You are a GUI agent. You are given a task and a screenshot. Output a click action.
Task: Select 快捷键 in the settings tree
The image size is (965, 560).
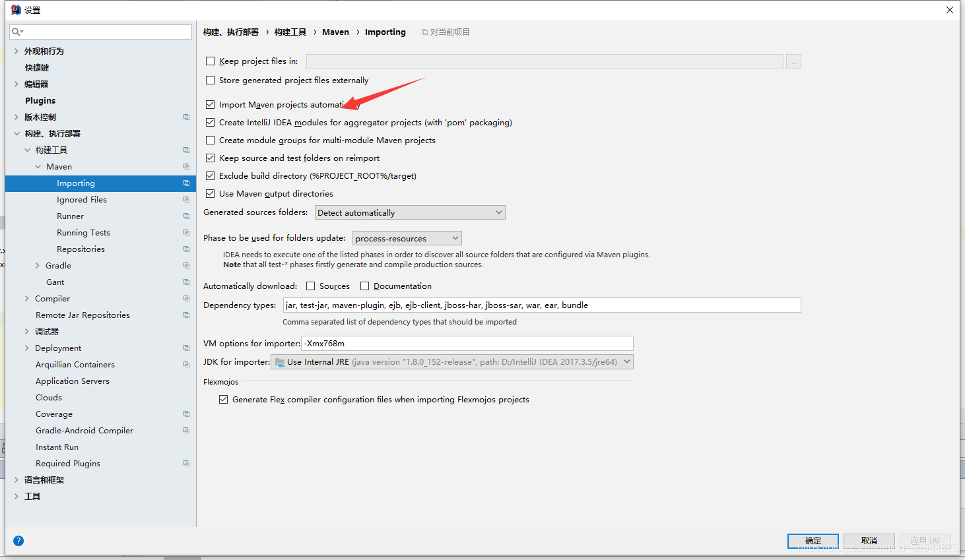click(37, 68)
